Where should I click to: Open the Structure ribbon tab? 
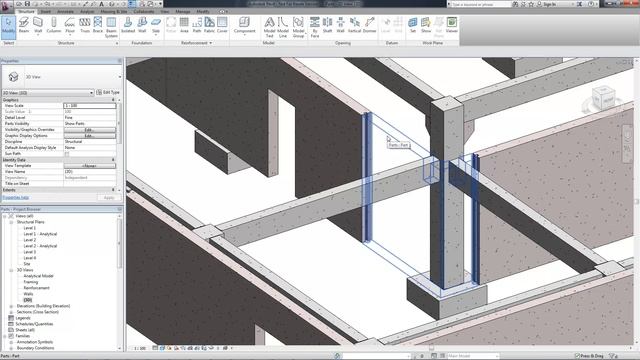[x=27, y=11]
